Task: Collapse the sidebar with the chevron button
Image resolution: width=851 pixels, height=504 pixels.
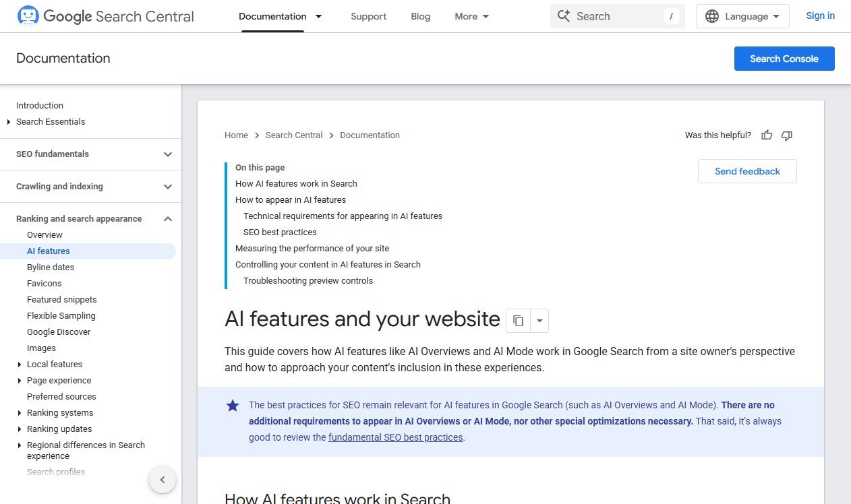Action: [163, 480]
